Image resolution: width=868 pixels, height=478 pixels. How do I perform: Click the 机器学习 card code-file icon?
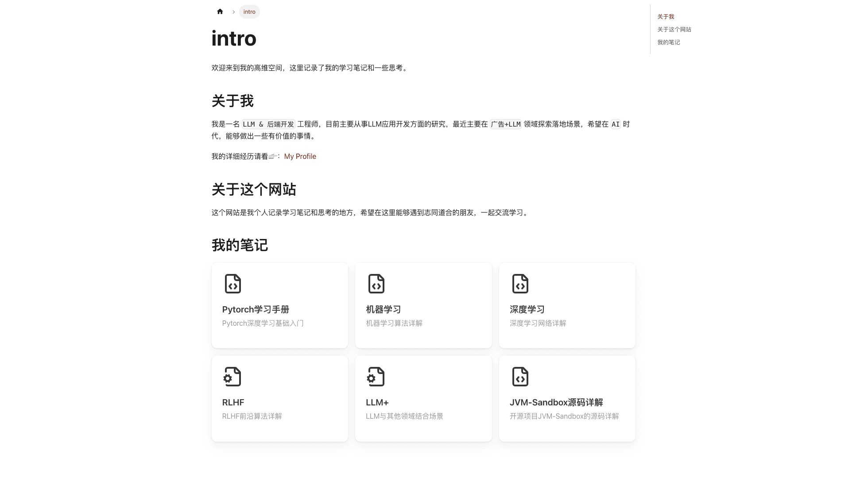(x=376, y=284)
